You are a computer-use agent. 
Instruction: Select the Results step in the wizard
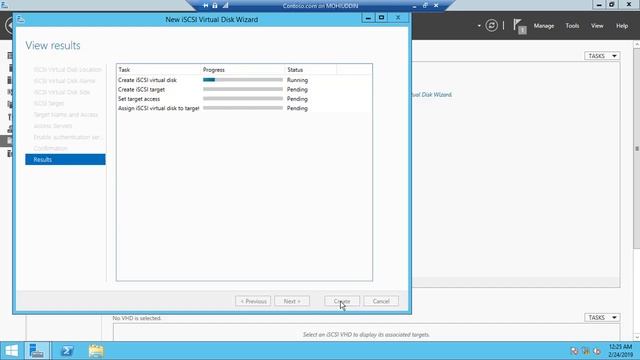(65, 160)
